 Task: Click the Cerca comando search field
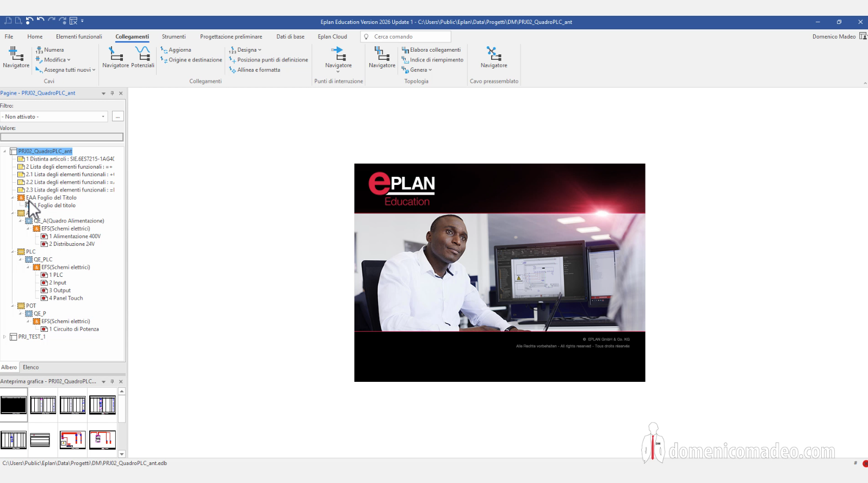pyautogui.click(x=409, y=36)
